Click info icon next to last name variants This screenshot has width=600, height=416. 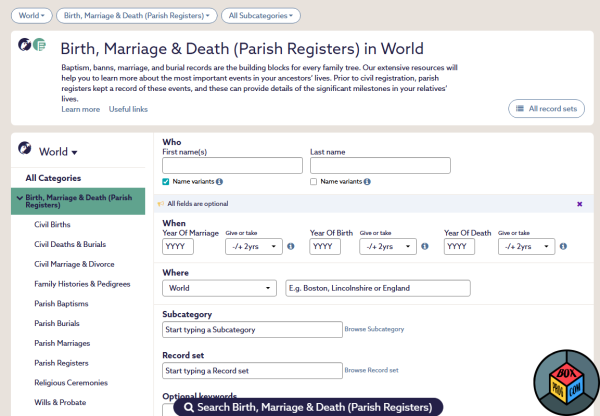367,182
